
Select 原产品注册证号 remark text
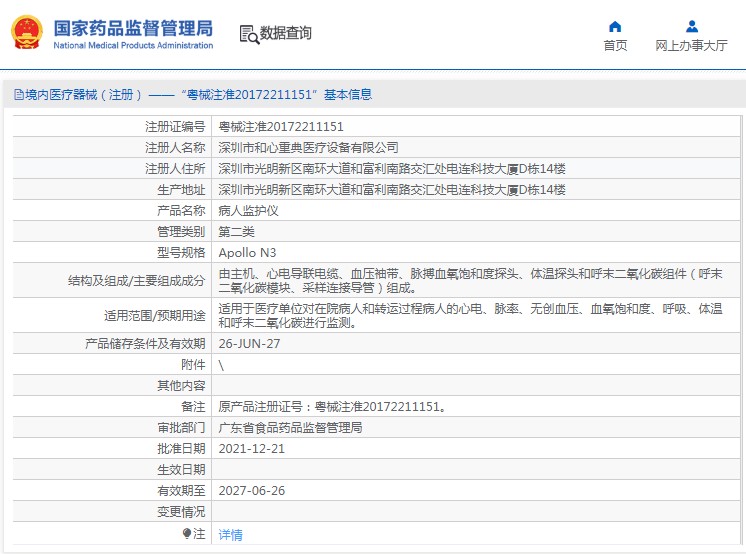[x=332, y=406]
